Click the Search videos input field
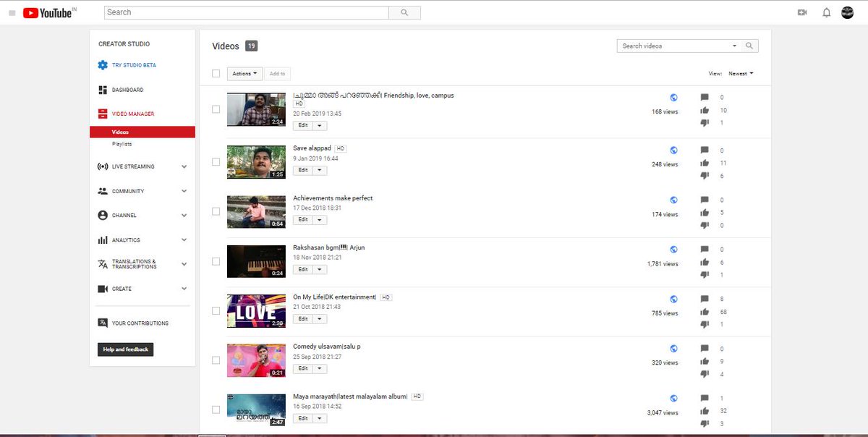This screenshot has width=868, height=437. (673, 46)
